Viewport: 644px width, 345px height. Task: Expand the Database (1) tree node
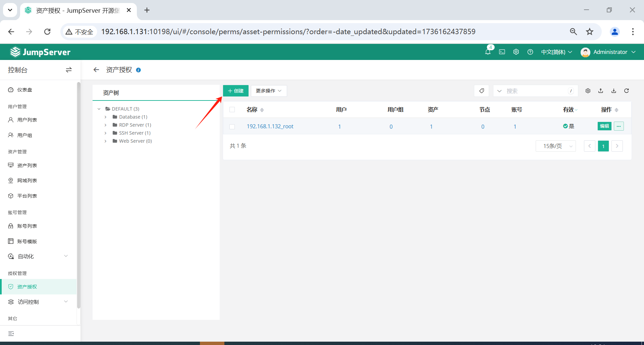tap(105, 117)
